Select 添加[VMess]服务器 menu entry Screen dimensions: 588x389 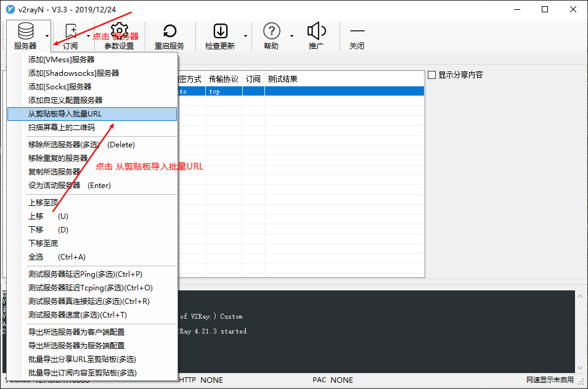click(92, 60)
